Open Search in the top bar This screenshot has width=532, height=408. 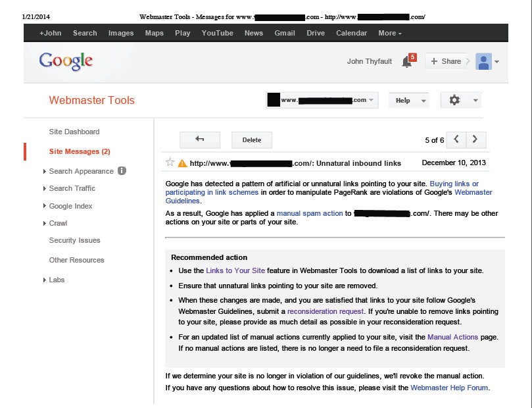85,34
